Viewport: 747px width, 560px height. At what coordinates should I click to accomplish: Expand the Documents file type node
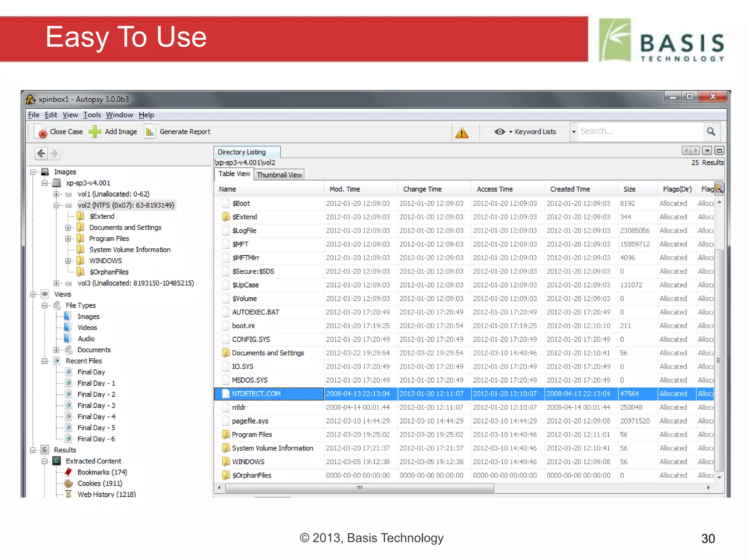tap(56, 350)
